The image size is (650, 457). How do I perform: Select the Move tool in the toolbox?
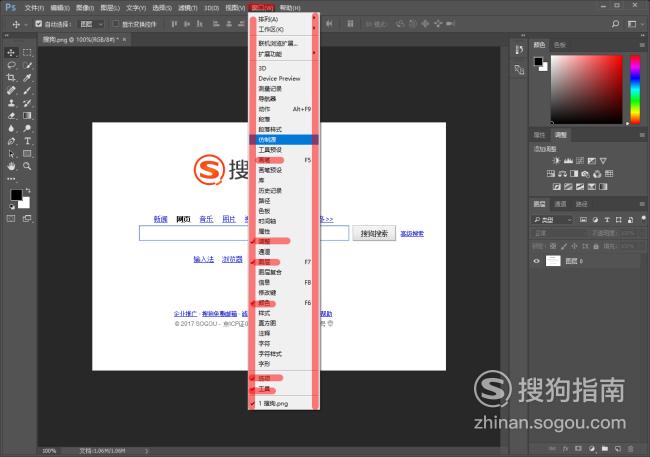click(11, 52)
